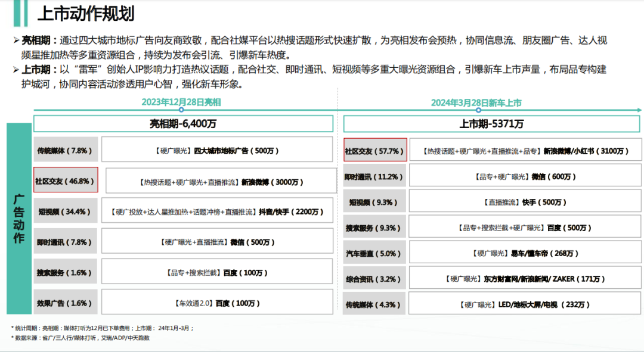
Task: Click the bullet arrow before 亮相期 paragraph
Action: click(x=17, y=41)
